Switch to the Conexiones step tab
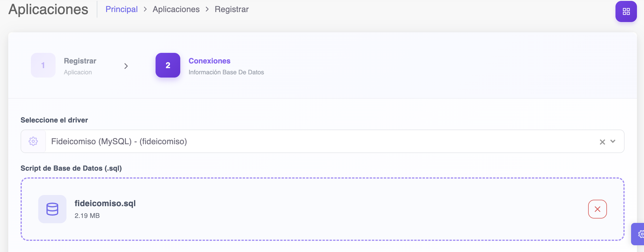Image resolution: width=644 pixels, height=252 pixels. pos(209,61)
